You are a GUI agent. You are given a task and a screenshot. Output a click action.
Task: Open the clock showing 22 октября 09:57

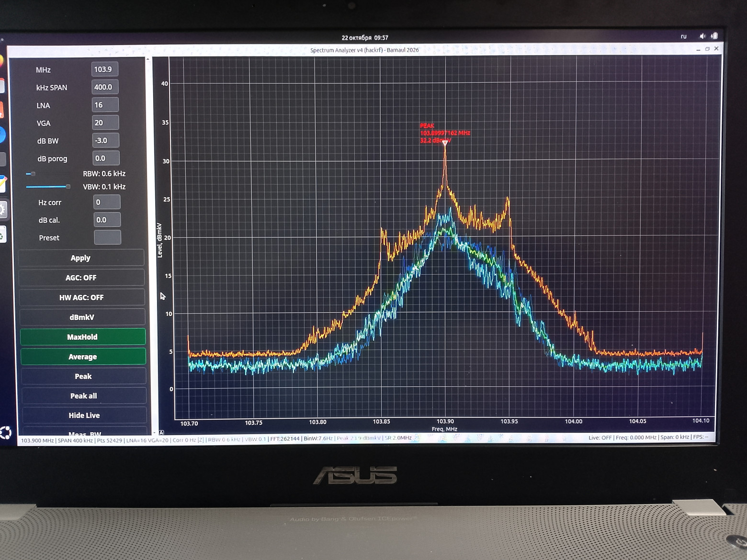(365, 37)
